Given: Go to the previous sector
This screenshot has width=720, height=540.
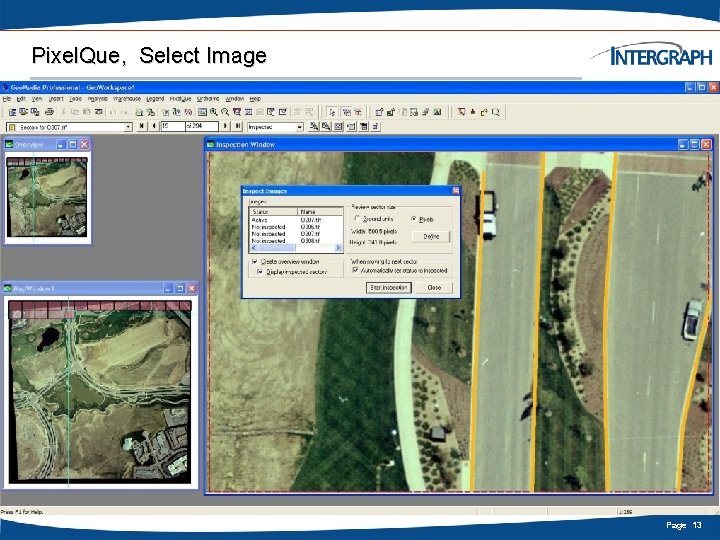Looking at the screenshot, I should pyautogui.click(x=154, y=126).
